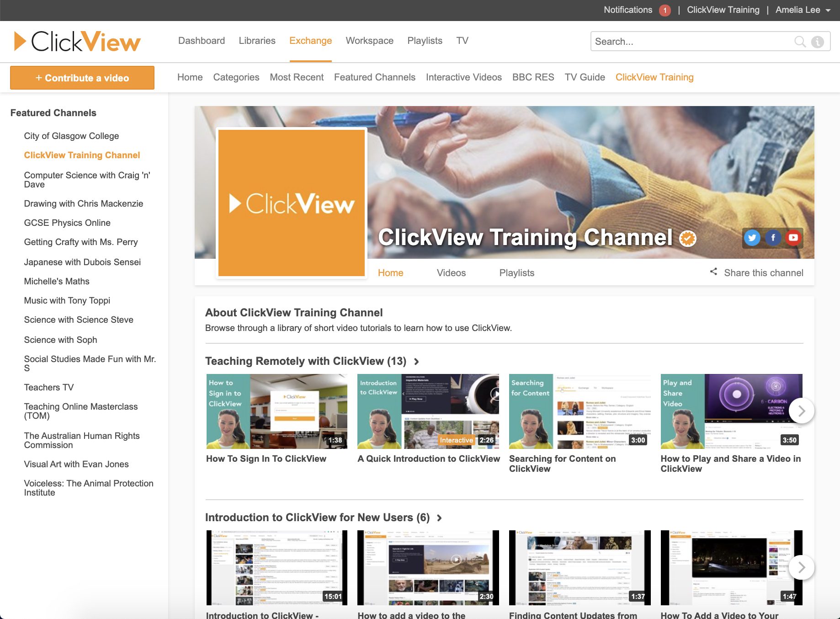The width and height of the screenshot is (840, 619).
Task: Switch to the channel Playlists tab
Action: (x=516, y=273)
